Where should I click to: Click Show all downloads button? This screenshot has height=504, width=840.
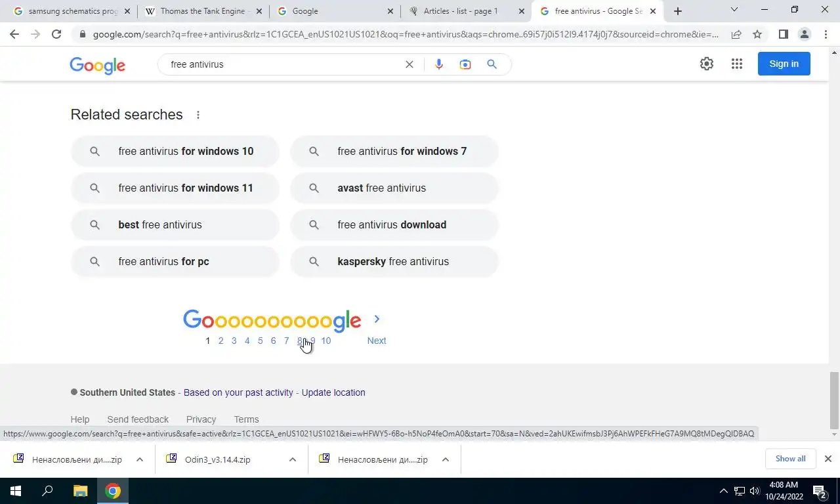click(x=790, y=459)
